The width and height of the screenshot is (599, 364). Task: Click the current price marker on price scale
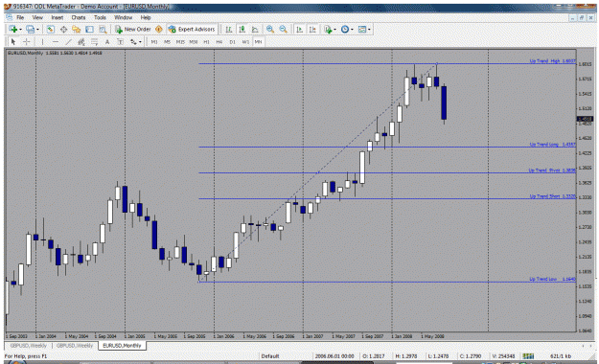[x=585, y=119]
